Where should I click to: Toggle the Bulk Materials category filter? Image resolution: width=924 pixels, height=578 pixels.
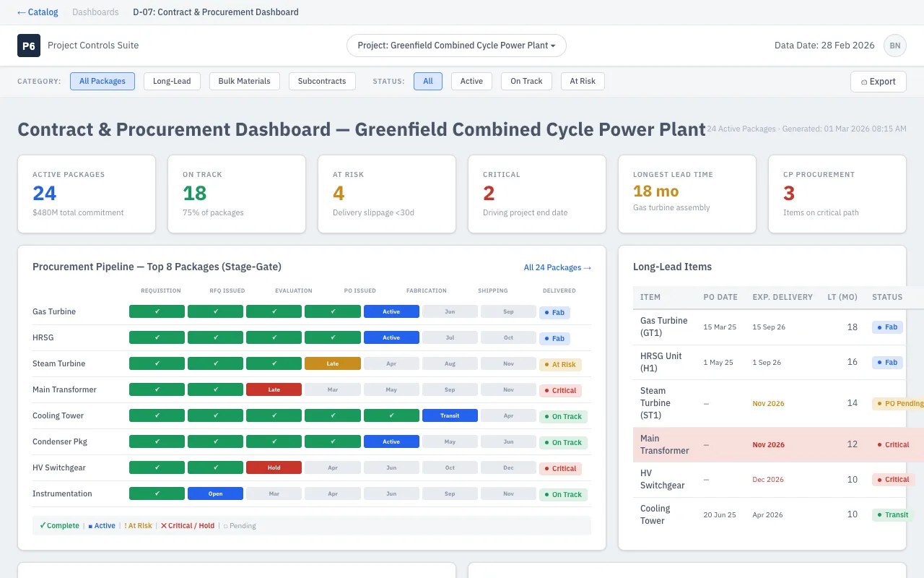tap(245, 81)
